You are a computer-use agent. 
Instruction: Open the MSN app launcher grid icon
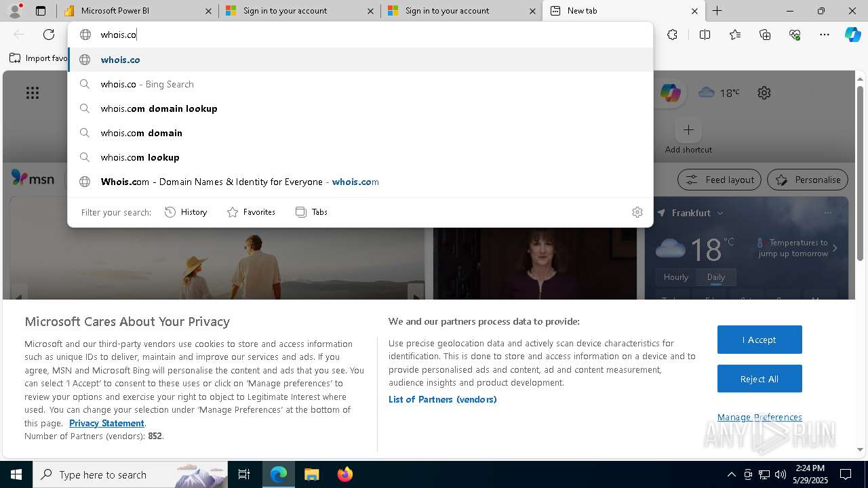point(33,93)
